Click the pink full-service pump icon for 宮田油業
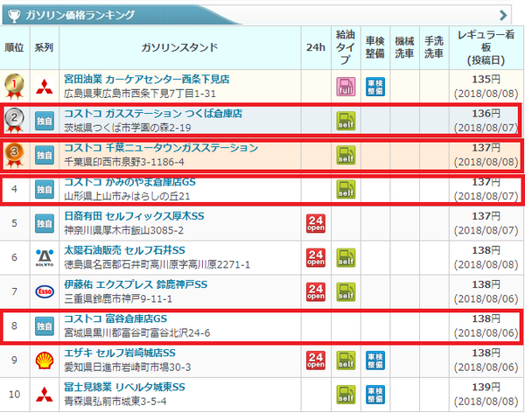Screen dimensions: 525x420 pos(346,87)
